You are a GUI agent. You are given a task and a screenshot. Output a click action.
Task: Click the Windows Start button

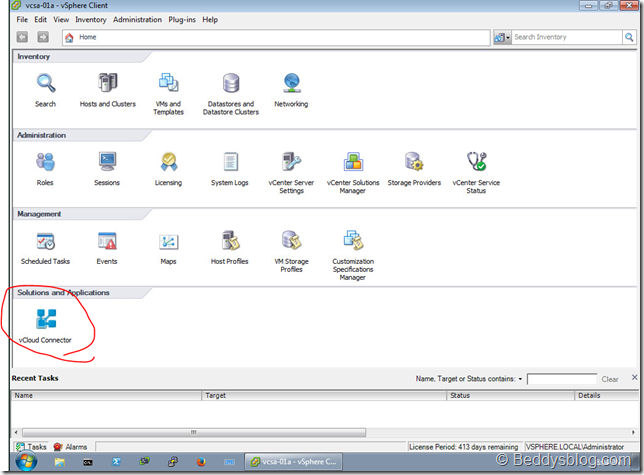(x=26, y=461)
